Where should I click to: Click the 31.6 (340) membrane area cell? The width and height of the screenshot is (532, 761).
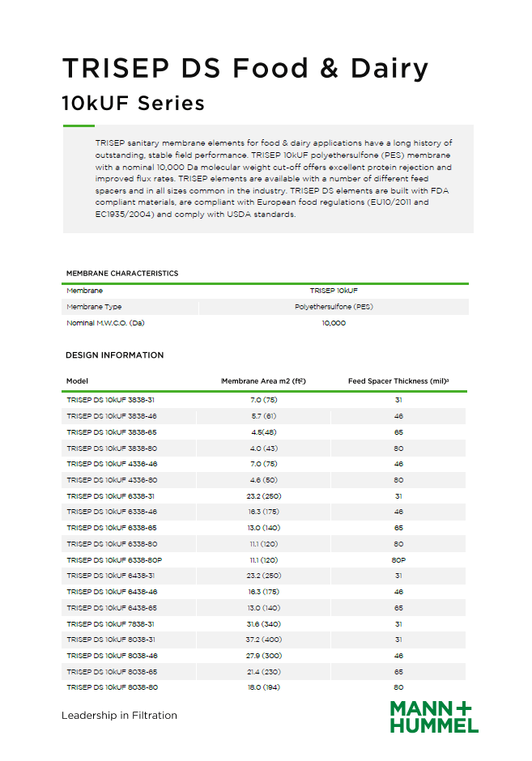click(x=264, y=624)
